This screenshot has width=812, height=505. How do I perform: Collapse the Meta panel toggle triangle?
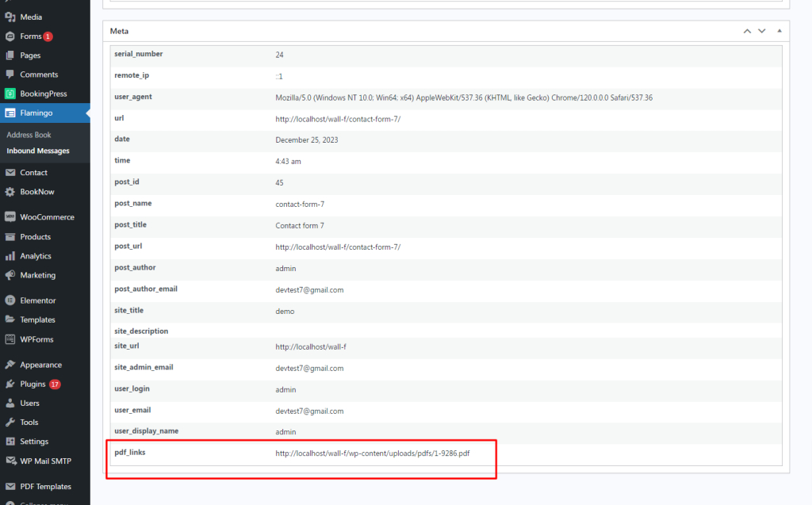point(779,31)
